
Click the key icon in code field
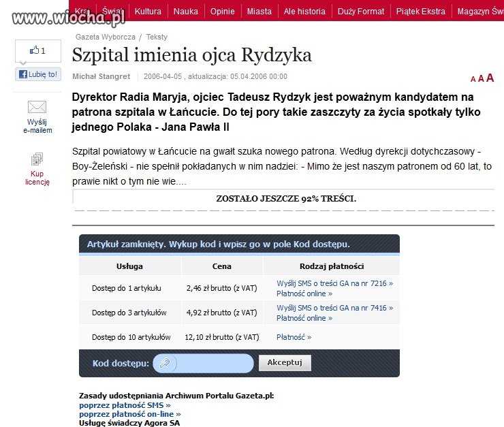[x=165, y=364]
